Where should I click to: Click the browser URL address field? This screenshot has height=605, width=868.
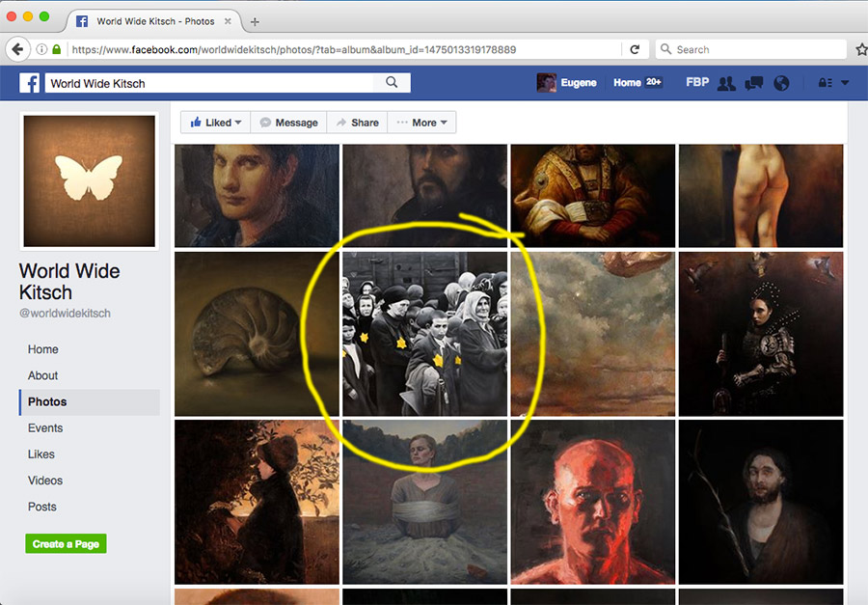pos(345,49)
